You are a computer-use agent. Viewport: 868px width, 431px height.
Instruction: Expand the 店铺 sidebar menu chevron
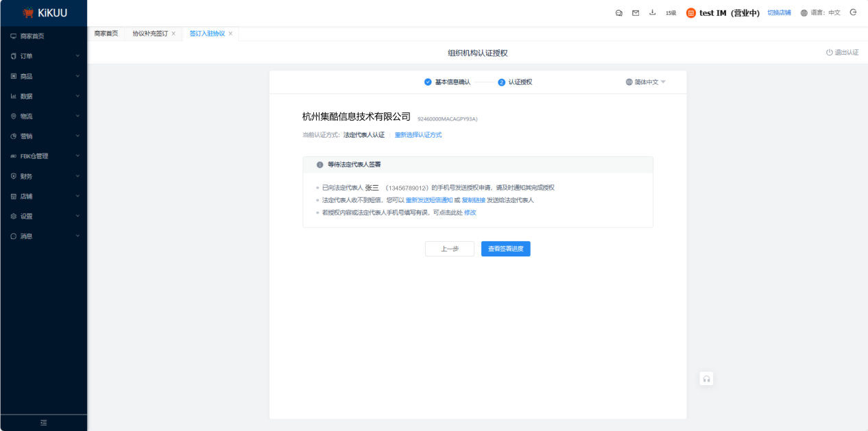[x=77, y=196]
